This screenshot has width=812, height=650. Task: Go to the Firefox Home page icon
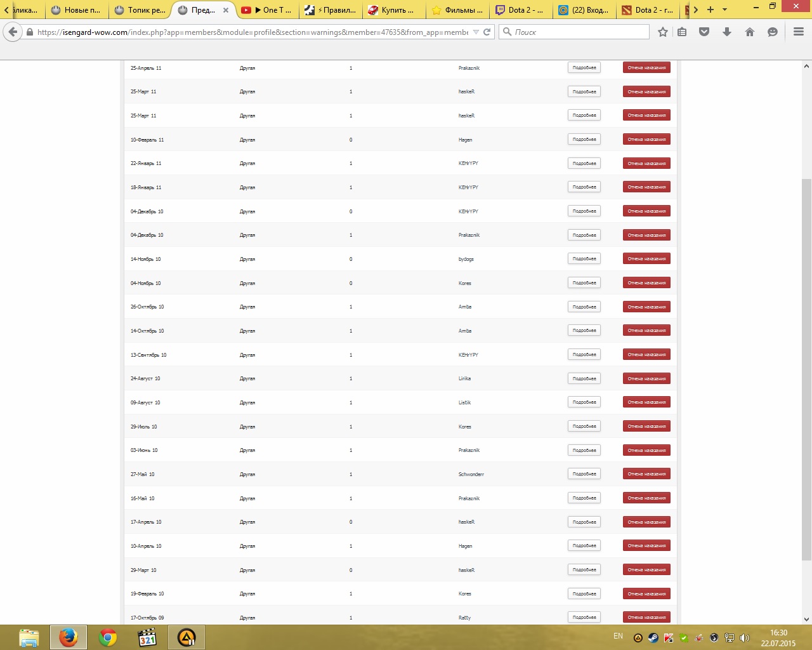(750, 32)
